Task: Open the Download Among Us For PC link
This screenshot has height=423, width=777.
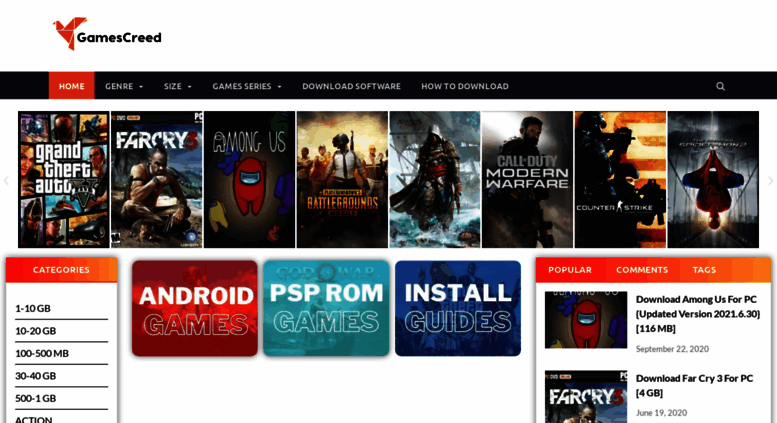Action: point(697,314)
